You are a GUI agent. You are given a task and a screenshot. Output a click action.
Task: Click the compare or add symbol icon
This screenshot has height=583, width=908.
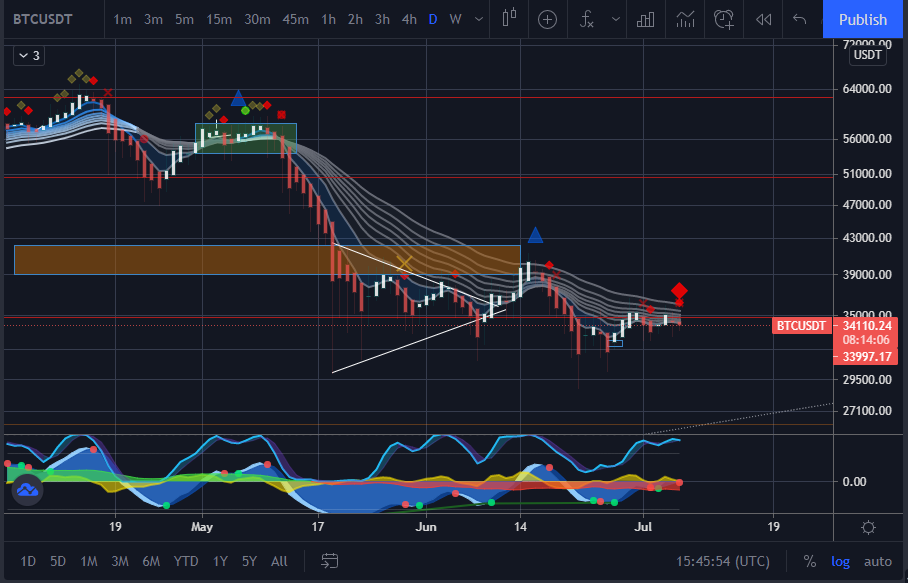tap(547, 20)
